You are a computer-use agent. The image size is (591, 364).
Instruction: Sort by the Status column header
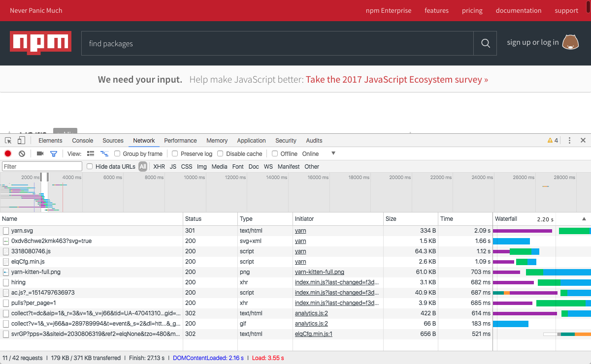[x=210, y=219]
